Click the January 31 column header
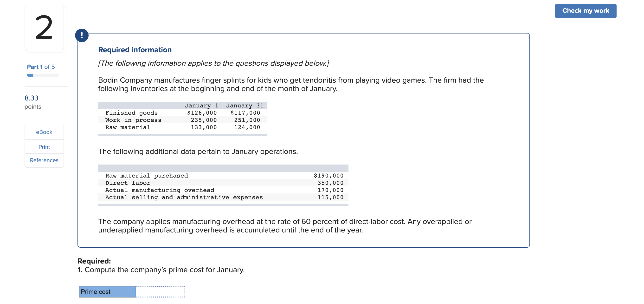 coord(245,105)
